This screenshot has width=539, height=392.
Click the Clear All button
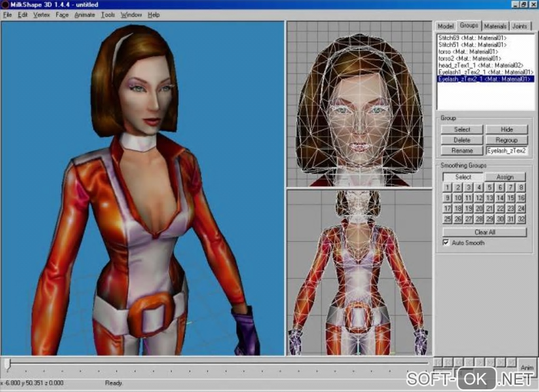tap(485, 232)
